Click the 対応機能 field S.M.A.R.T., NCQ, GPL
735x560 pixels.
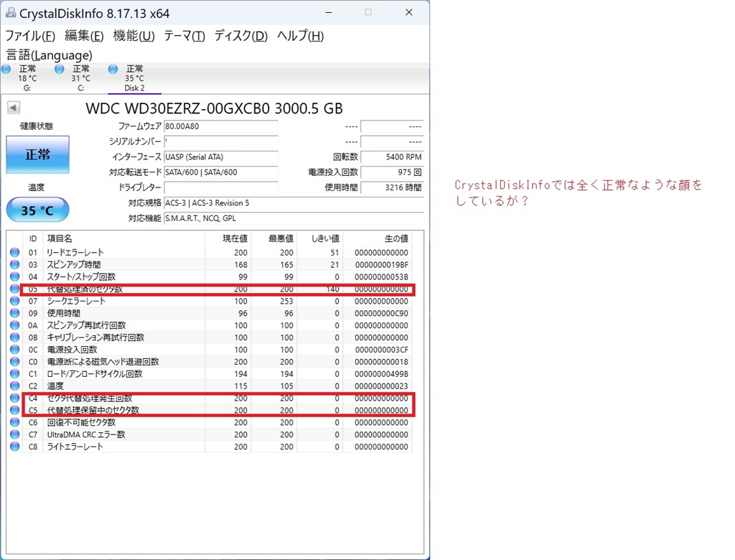point(294,218)
